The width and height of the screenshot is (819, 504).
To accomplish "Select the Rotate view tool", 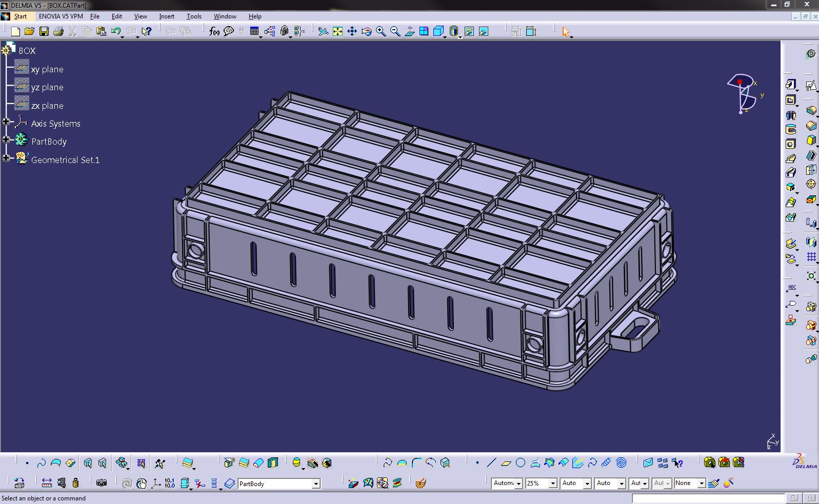I will (x=366, y=32).
